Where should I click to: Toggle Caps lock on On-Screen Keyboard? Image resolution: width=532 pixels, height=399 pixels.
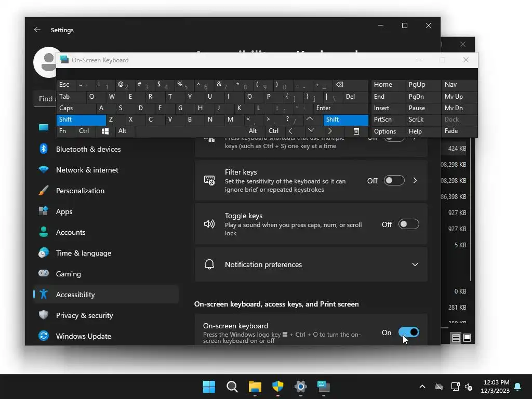76,108
